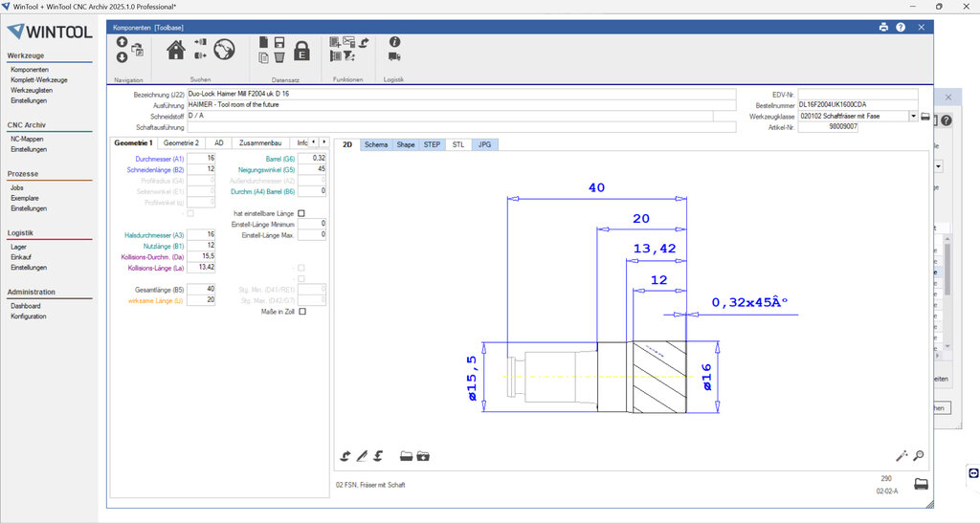Viewport: 980px width, 523px height.
Task: Click the '02 FSN, Fräser mit Schaft' text
Action: (370, 485)
